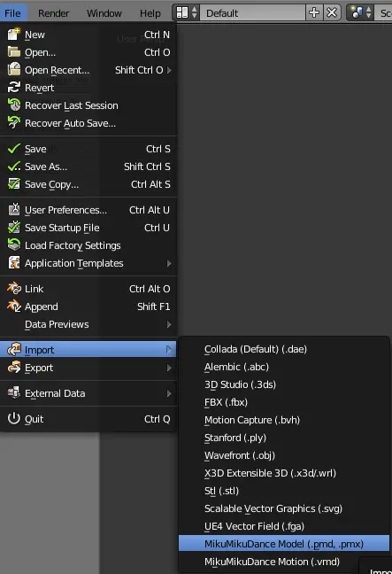This screenshot has height=574, width=392.
Task: Click the Open Recent icon
Action: pyautogui.click(x=14, y=70)
